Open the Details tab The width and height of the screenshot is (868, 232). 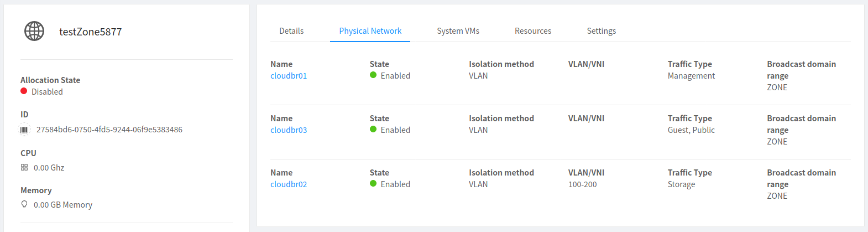291,31
